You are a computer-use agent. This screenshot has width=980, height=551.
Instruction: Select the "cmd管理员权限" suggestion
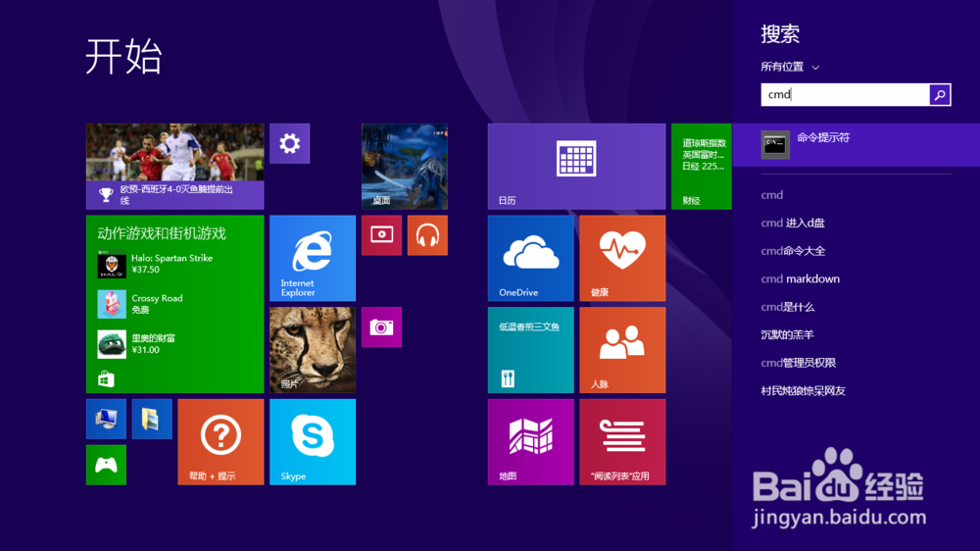(798, 363)
